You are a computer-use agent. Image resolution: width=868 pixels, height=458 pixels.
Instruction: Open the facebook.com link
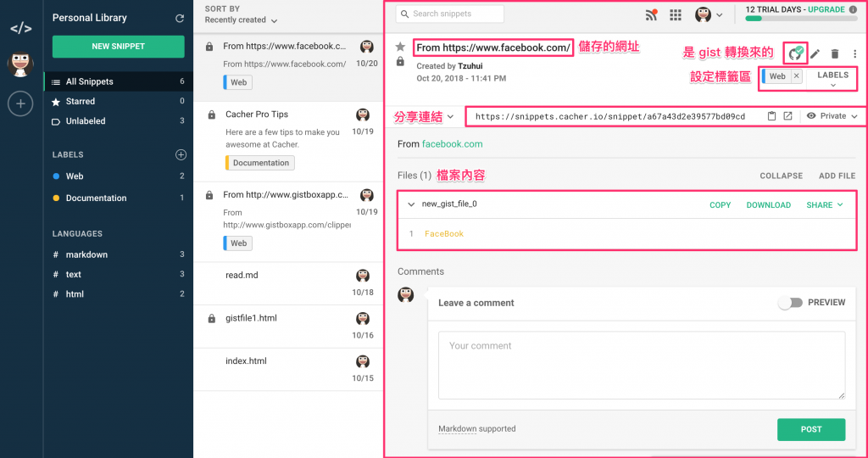[453, 144]
